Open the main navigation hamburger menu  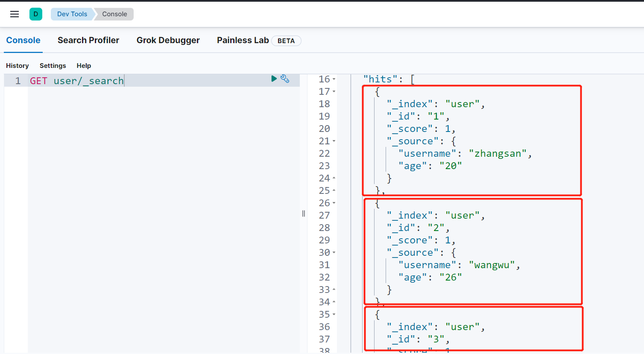point(15,14)
